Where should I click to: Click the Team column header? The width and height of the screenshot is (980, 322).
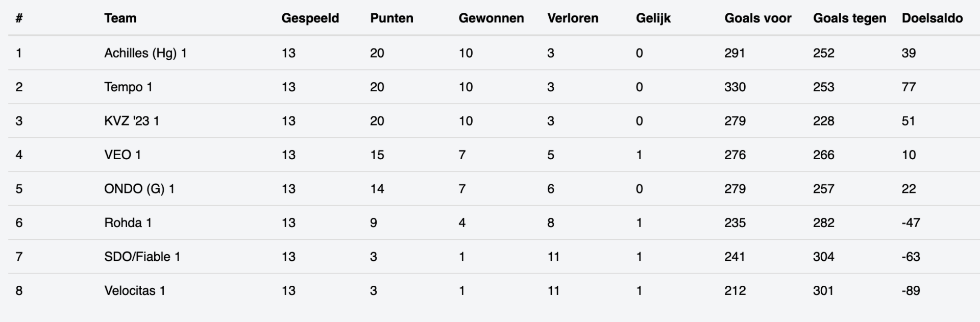coord(120,18)
